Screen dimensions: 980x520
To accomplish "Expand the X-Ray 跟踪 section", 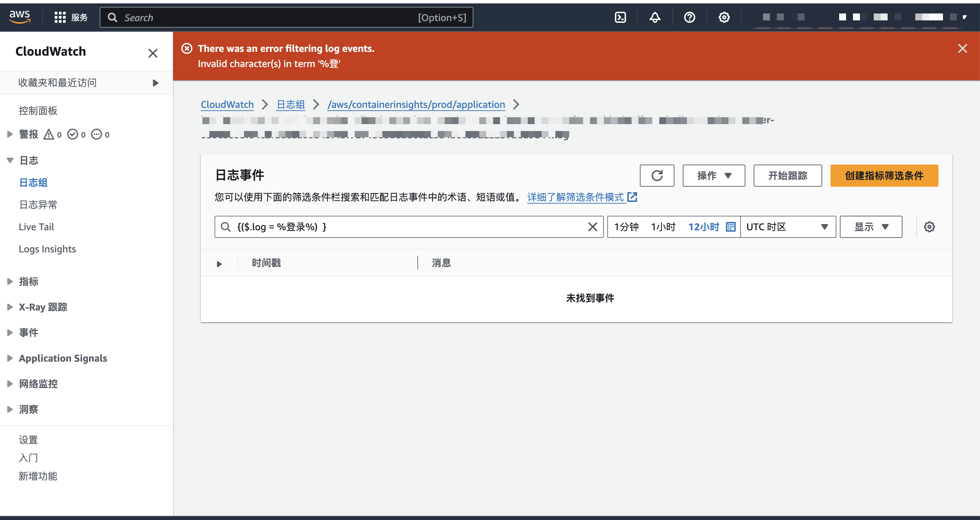I will point(10,307).
